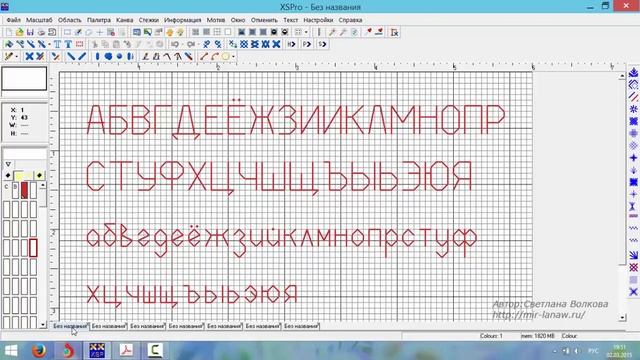Click the blue X icon at right sidebar bottom
Screen dimensions: 640x360
(x=633, y=292)
